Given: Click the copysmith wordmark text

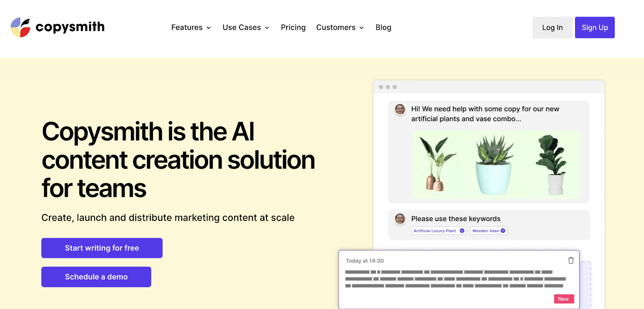Looking at the screenshot, I should pyautogui.click(x=70, y=27).
